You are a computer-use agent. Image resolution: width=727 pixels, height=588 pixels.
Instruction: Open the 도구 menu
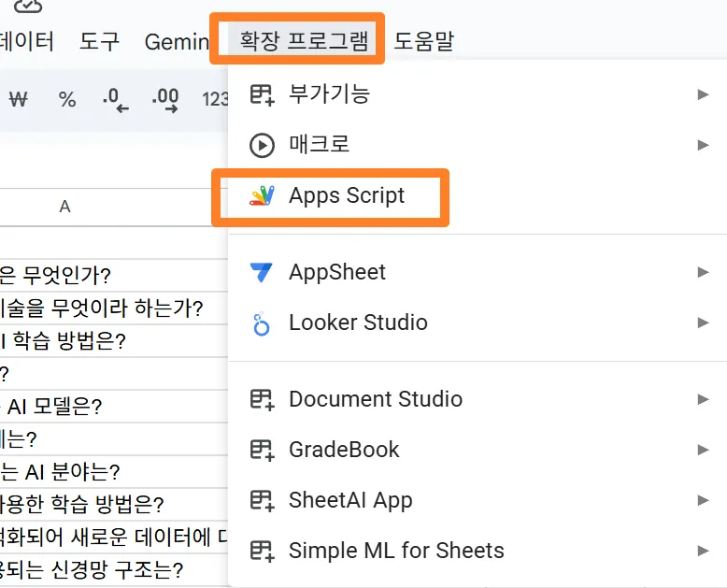[99, 41]
